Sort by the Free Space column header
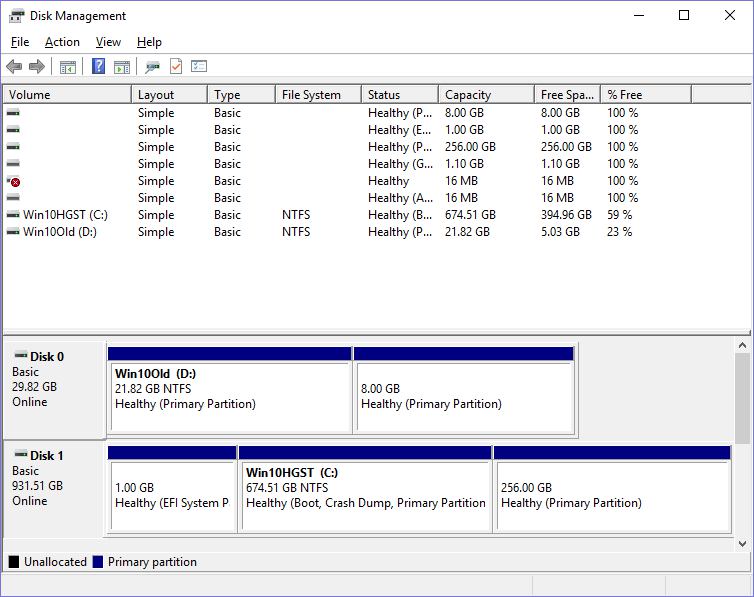Screen dimensions: 754x597 [567, 95]
